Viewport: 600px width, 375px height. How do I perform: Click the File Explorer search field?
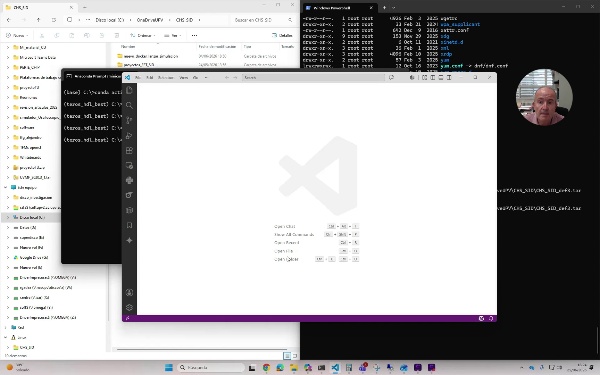coord(263,20)
